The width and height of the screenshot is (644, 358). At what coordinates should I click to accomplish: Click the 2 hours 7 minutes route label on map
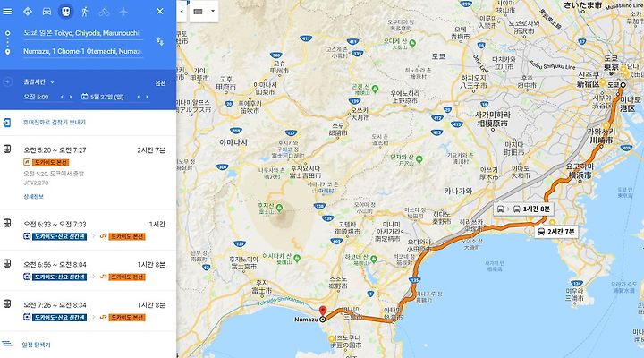point(556,232)
